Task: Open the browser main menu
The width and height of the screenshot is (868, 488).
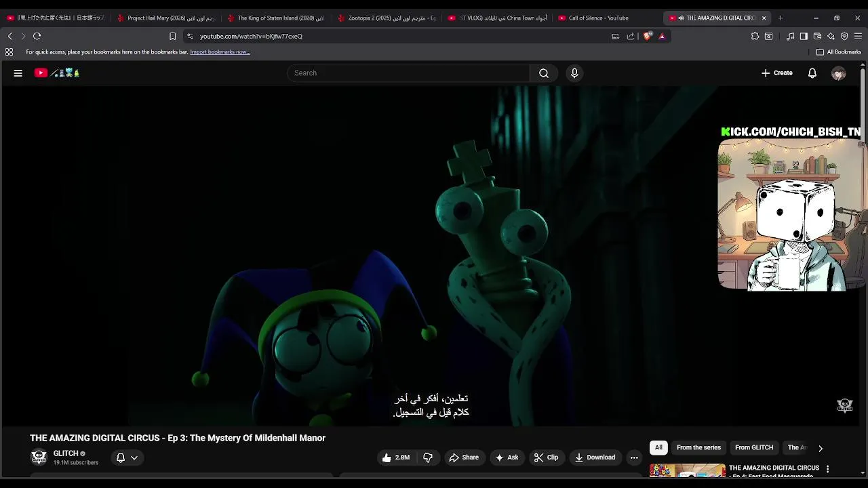Action: [x=859, y=37]
